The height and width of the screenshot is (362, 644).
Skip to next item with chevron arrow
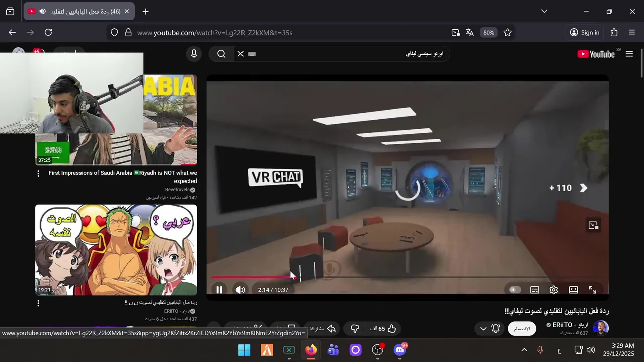click(584, 188)
